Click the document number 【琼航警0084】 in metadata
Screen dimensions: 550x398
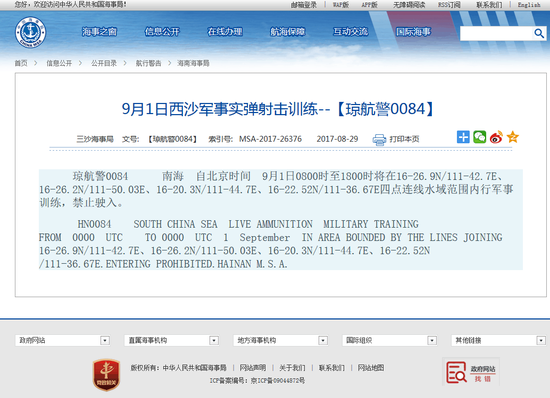pyautogui.click(x=172, y=139)
